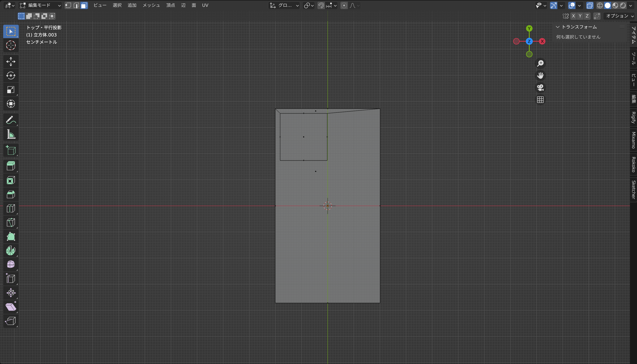
Task: Select the Transform tool
Action: click(11, 103)
